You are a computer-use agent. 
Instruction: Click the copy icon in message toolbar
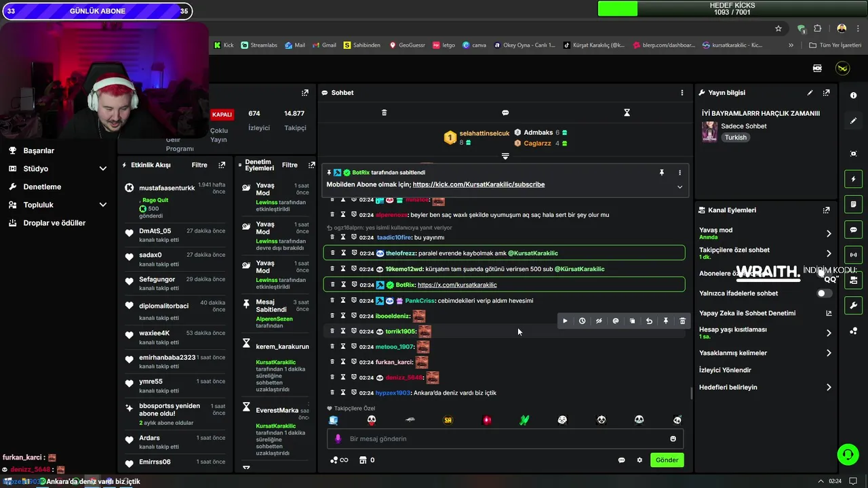[632, 321]
